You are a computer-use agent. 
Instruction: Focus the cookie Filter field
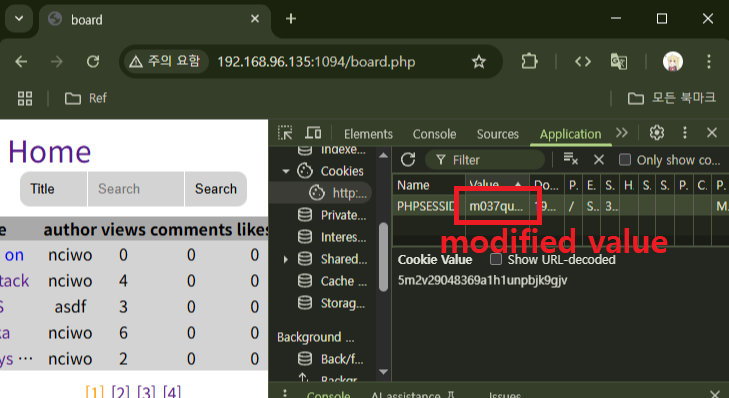[x=485, y=160]
